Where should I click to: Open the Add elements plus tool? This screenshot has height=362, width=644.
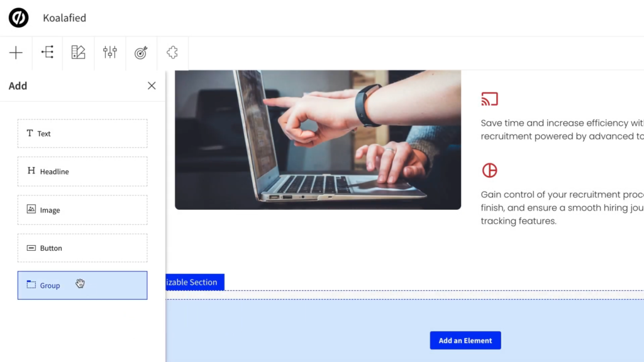tap(16, 53)
